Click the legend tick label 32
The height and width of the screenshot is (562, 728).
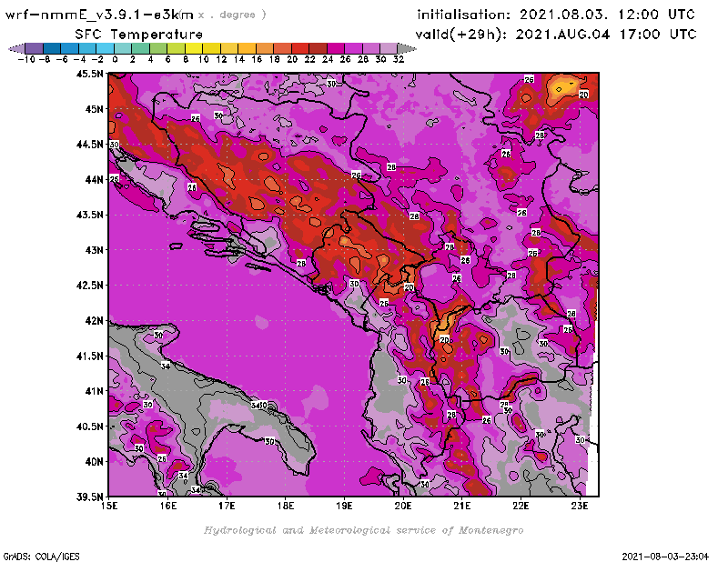click(399, 59)
